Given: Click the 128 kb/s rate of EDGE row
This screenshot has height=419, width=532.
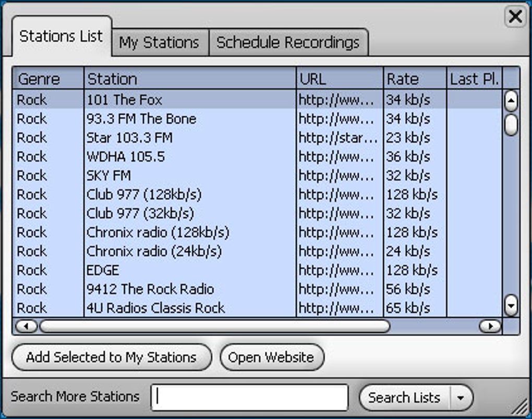Looking at the screenshot, I should coord(415,270).
